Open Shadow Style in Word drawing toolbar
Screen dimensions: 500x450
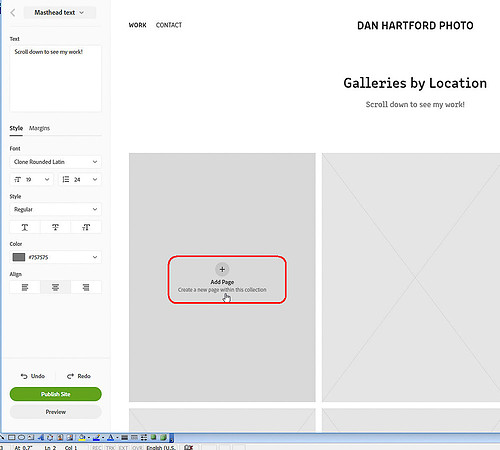153,437
